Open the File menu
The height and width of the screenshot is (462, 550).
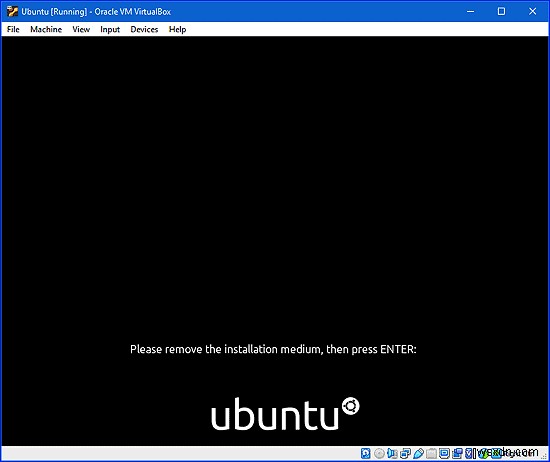(x=13, y=29)
